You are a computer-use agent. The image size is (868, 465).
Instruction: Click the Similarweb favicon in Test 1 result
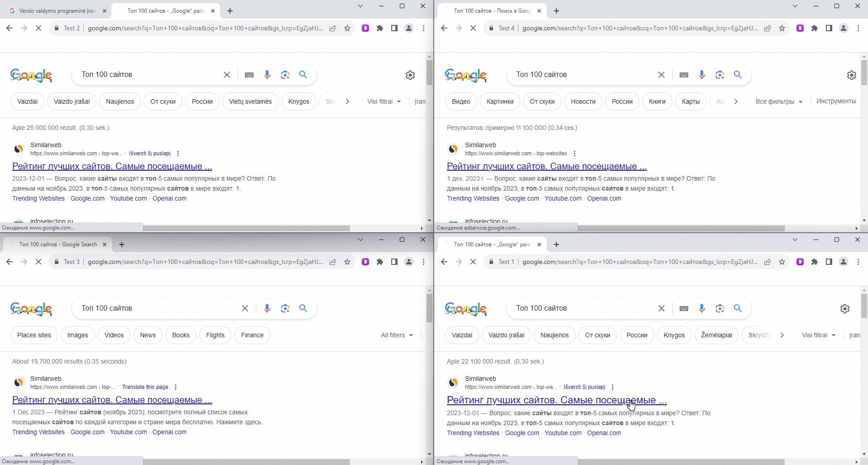click(x=453, y=383)
